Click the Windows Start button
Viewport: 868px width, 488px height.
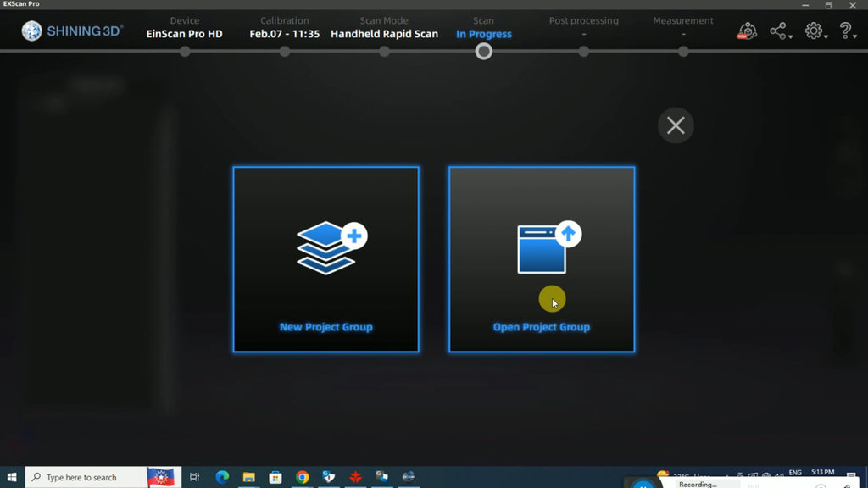pos(12,477)
